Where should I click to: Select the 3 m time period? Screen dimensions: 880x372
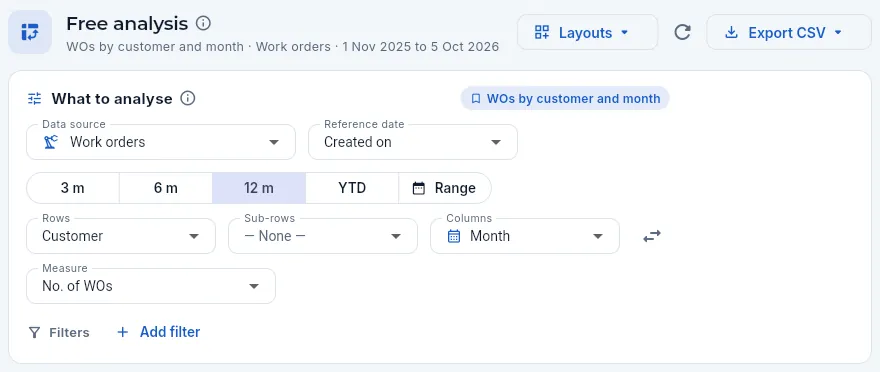[x=73, y=188]
